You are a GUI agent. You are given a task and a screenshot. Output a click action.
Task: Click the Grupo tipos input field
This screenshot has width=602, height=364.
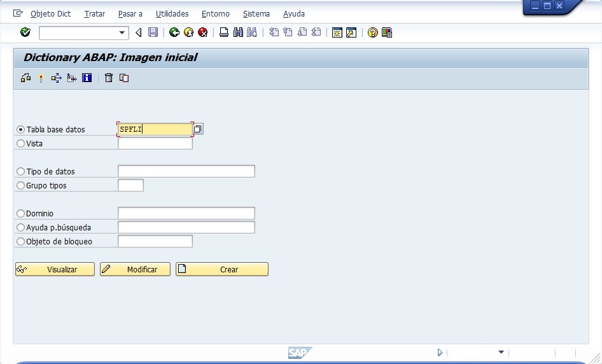(130, 185)
